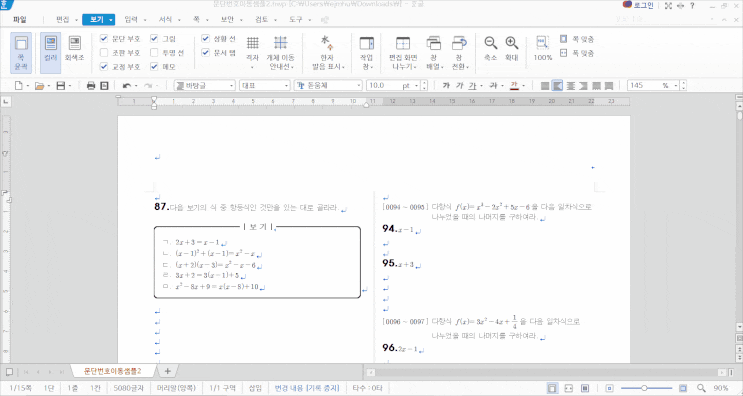Select the 문단번호이동샘플2 document tab
This screenshot has height=396, width=743.
(113, 371)
